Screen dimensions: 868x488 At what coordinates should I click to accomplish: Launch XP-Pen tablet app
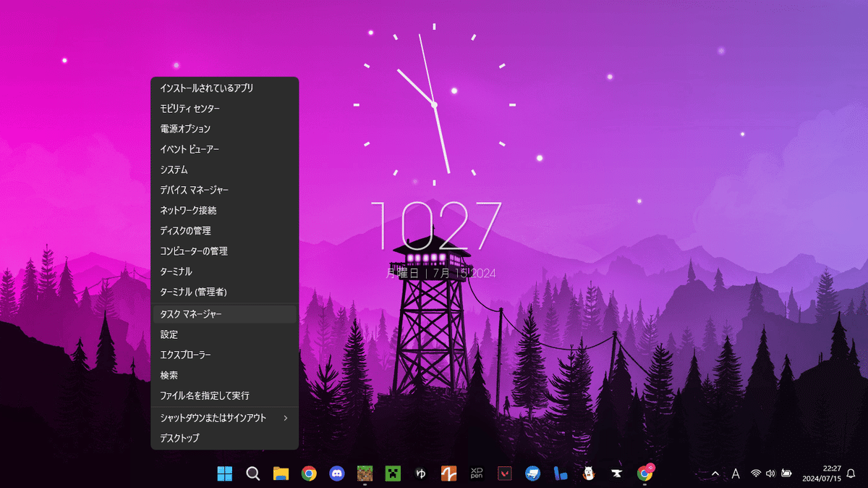[477, 474]
